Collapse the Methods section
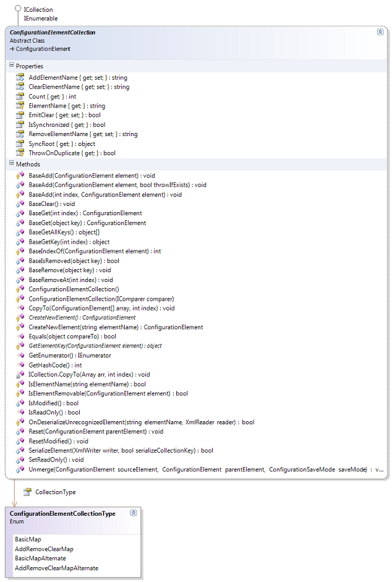The width and height of the screenshot is (392, 582). click(12, 163)
